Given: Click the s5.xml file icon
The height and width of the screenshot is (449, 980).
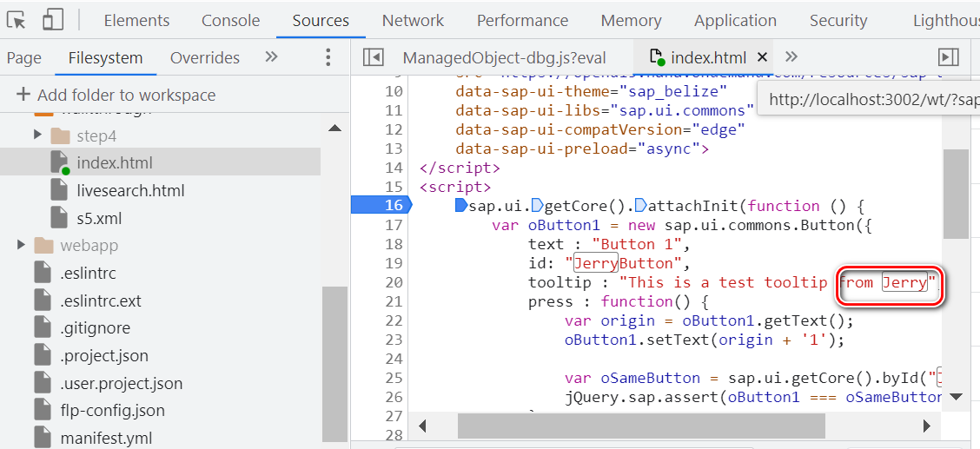Looking at the screenshot, I should (x=59, y=218).
